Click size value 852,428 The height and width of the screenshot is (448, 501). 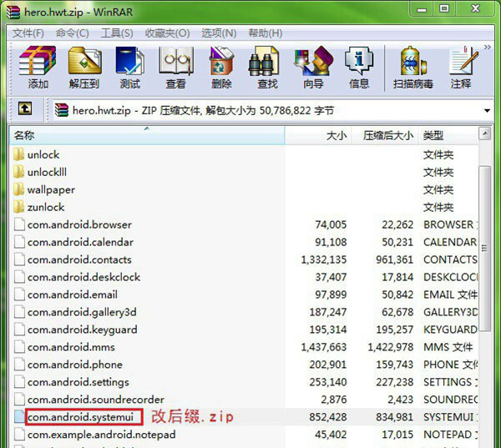(x=328, y=417)
